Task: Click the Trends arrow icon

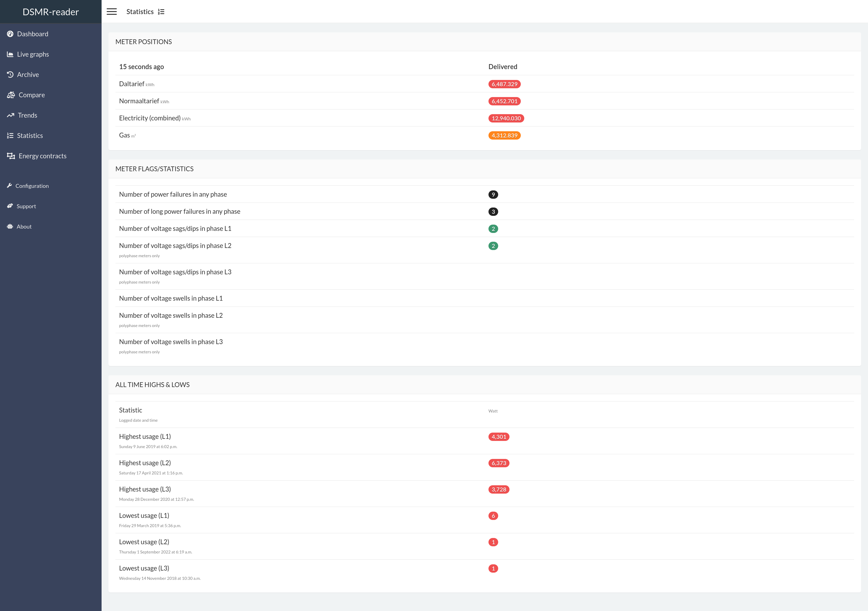Action: click(x=11, y=115)
